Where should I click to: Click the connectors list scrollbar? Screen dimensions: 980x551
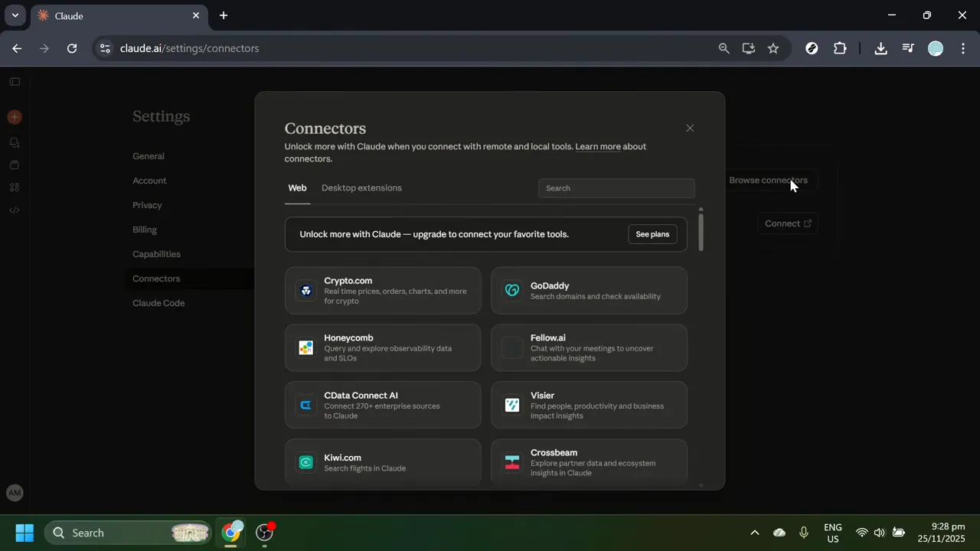coord(701,232)
